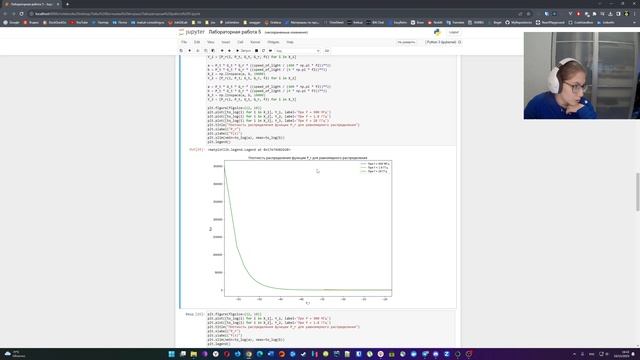The image size is (640, 360).
Task: Show hidden system tray icons chevron
Action: (574, 354)
